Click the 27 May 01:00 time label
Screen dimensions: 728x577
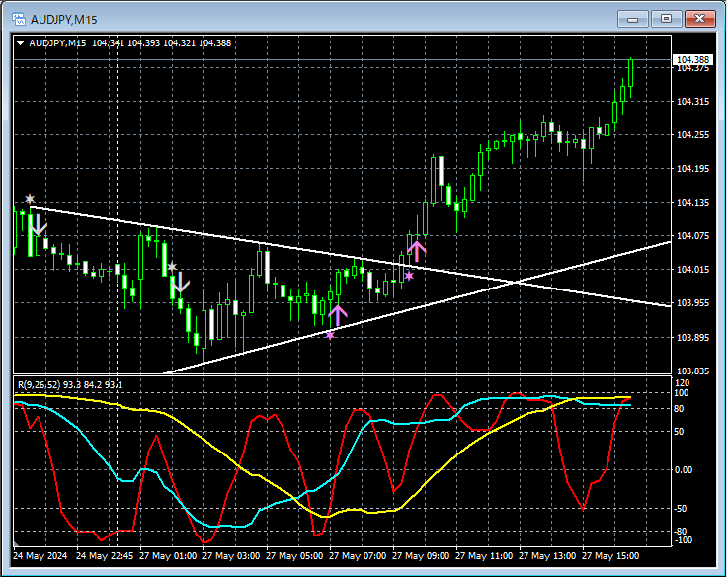[x=168, y=556]
